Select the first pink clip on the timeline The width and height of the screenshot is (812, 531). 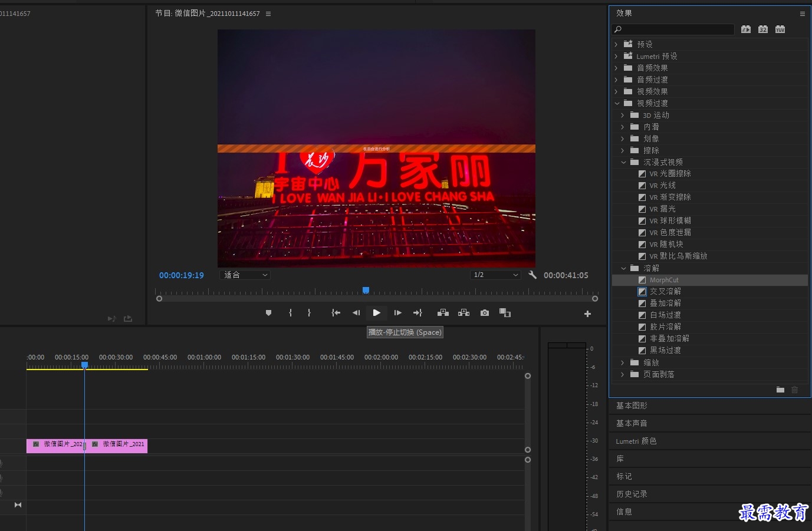click(55, 446)
